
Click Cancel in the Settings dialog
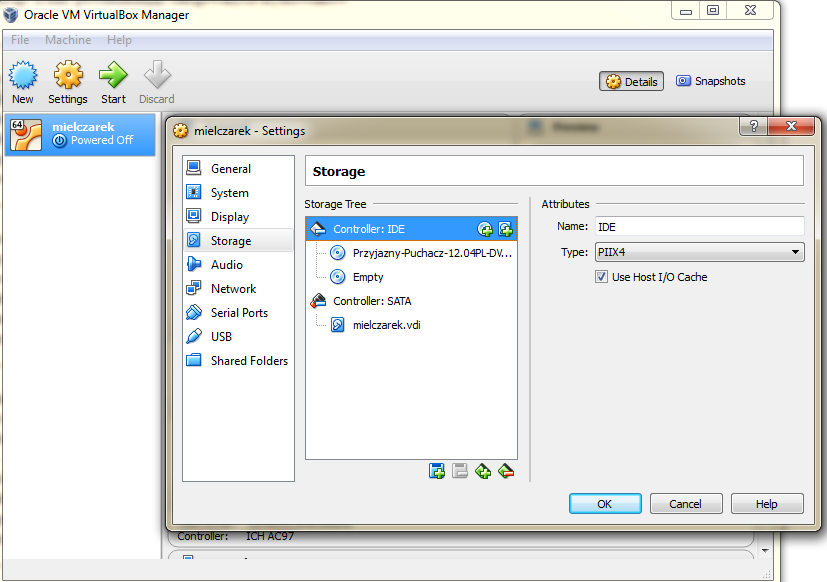[686, 504]
